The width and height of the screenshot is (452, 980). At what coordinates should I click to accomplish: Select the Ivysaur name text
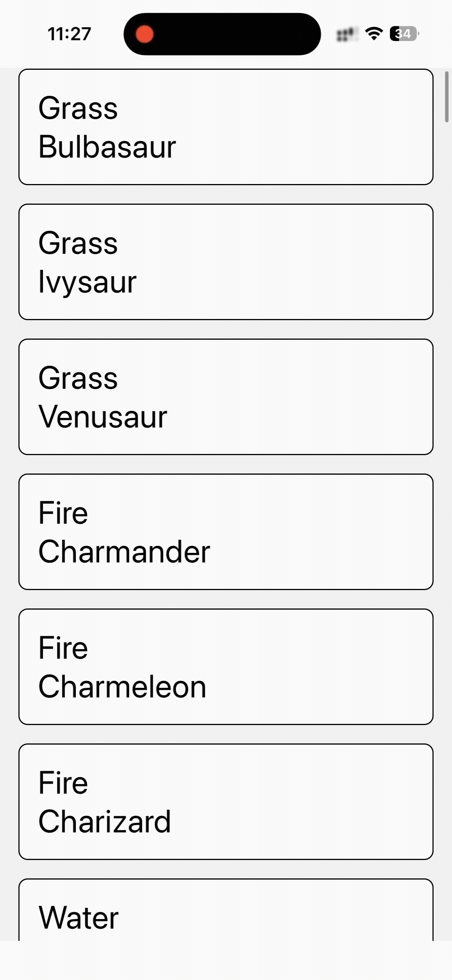click(87, 282)
